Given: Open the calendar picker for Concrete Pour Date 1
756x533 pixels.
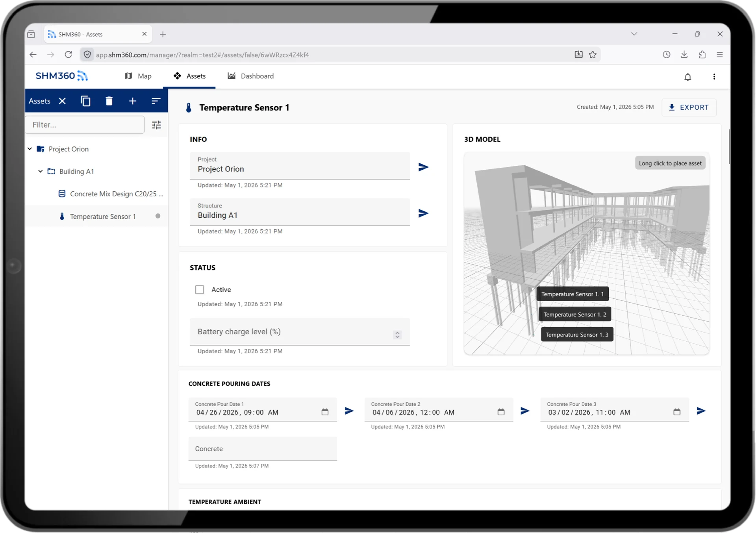Looking at the screenshot, I should (x=325, y=412).
